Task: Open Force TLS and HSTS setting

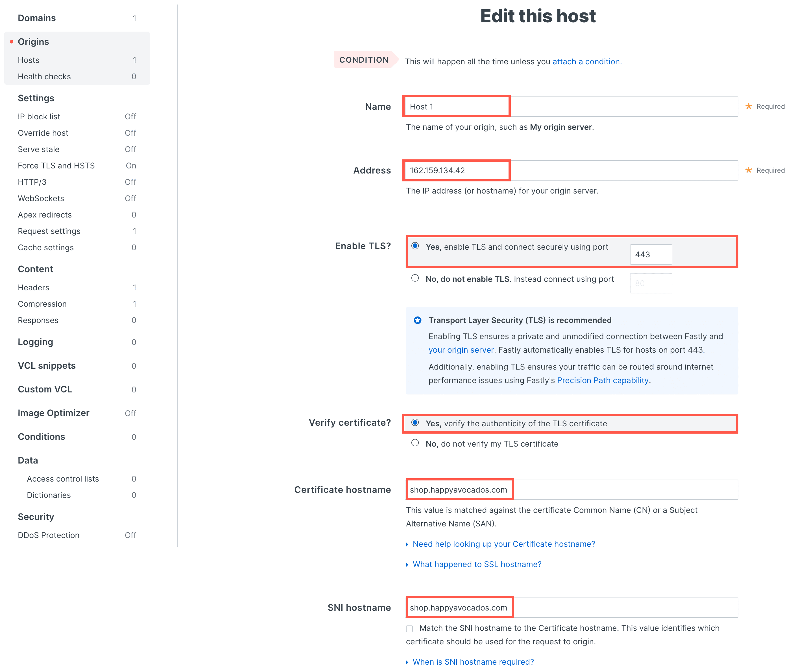Action: (x=56, y=166)
